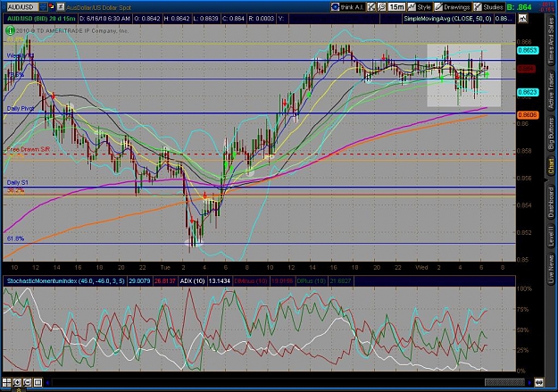The image size is (558, 392).
Task: Click the symbol action icon beside AusDollar title
Action: [61, 7]
